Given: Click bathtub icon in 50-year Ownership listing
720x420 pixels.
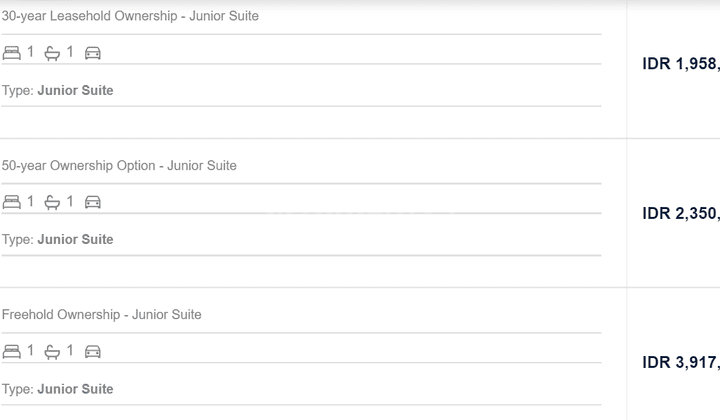Looking at the screenshot, I should tap(52, 203).
